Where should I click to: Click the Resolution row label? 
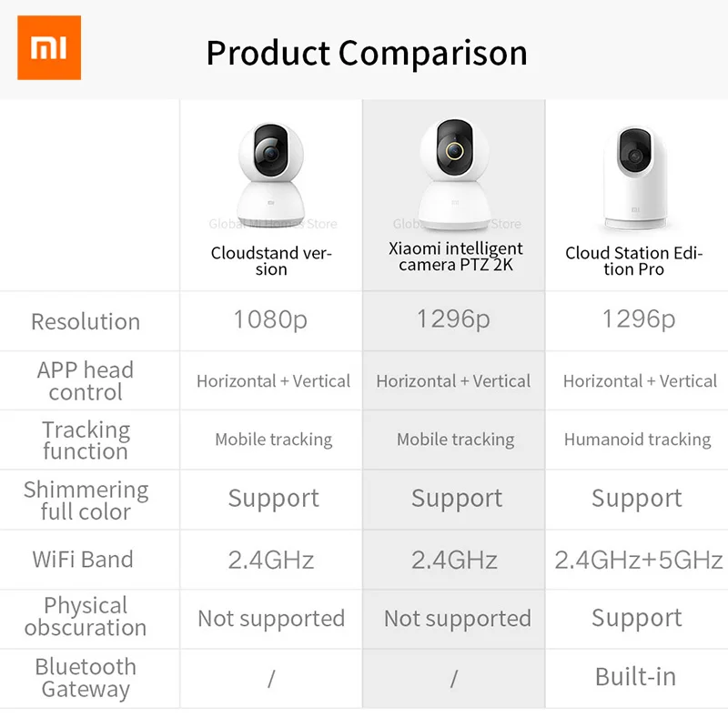tap(86, 321)
